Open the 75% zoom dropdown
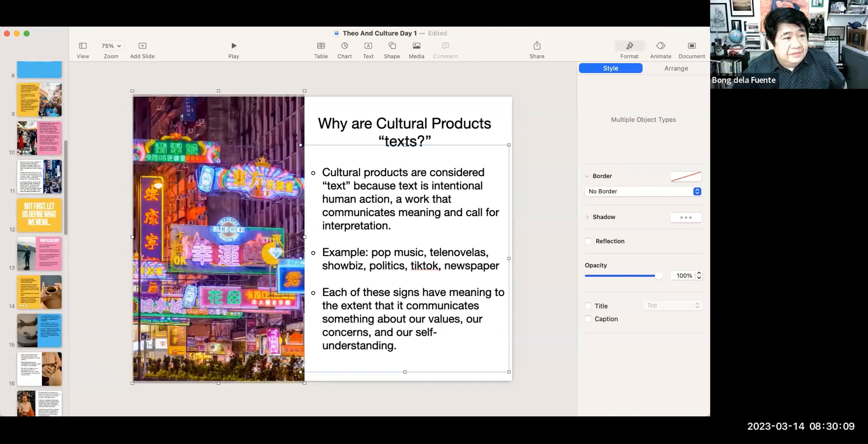Image resolution: width=868 pixels, height=444 pixels. (x=111, y=46)
